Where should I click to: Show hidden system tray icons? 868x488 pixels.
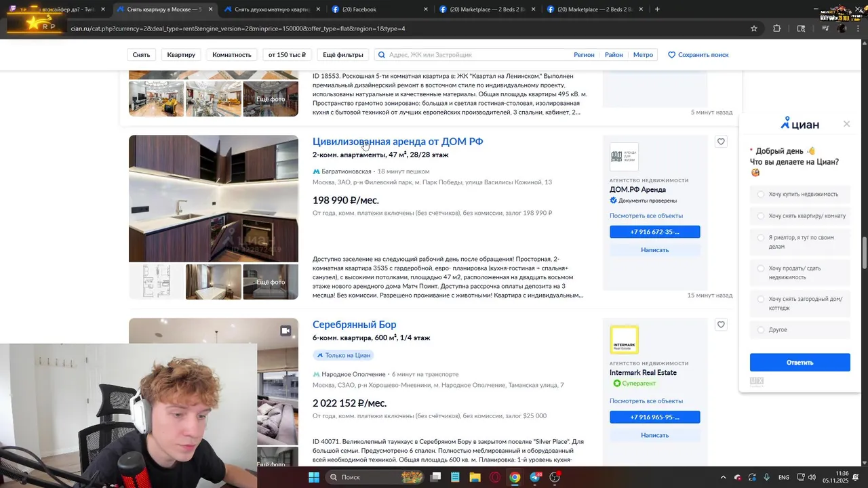[723, 477]
